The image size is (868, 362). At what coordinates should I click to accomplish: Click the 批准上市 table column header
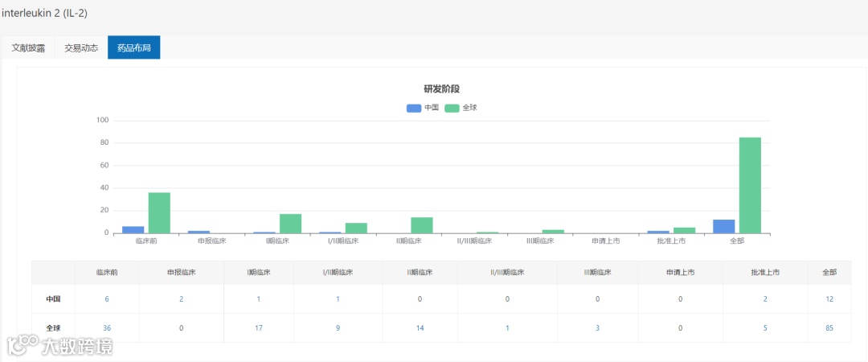pos(765,272)
